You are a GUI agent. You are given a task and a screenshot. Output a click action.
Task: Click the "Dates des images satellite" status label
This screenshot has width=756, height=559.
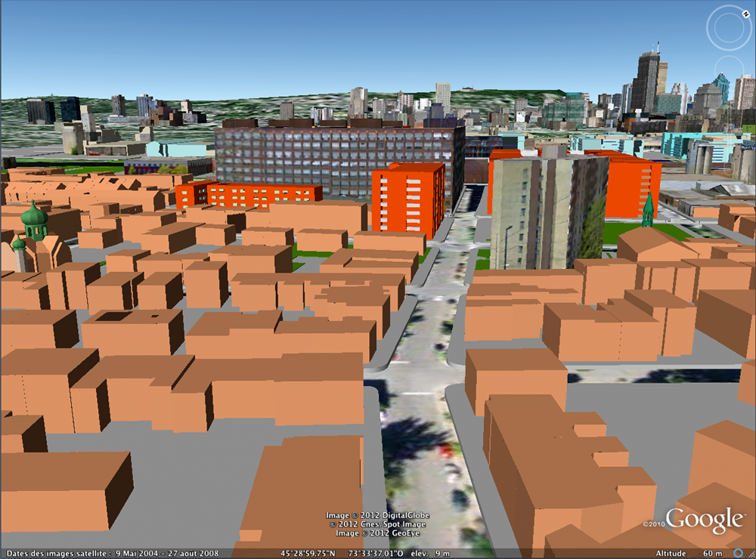point(57,552)
